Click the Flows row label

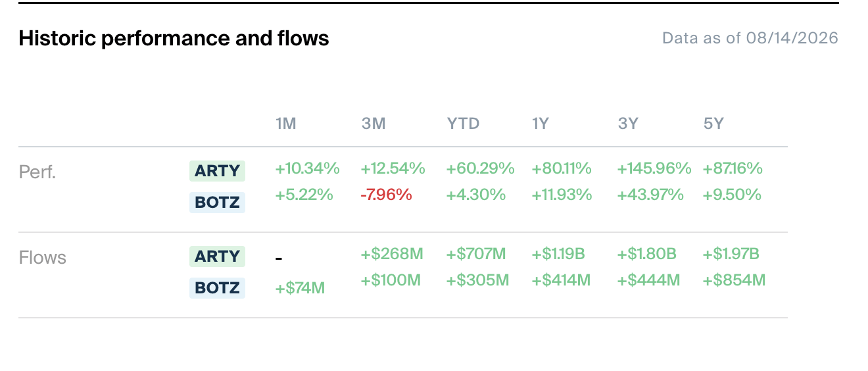click(x=43, y=258)
